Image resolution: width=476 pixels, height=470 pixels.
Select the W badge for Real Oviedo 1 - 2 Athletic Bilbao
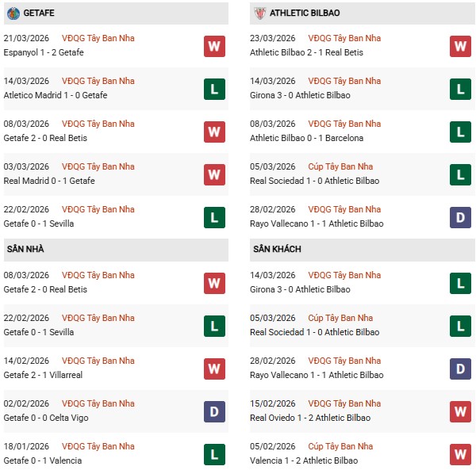pyautogui.click(x=461, y=411)
